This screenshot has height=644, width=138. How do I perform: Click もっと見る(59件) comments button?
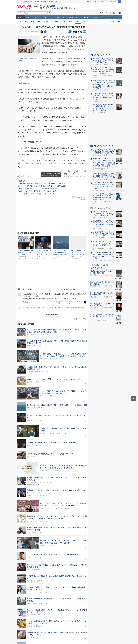52,314
